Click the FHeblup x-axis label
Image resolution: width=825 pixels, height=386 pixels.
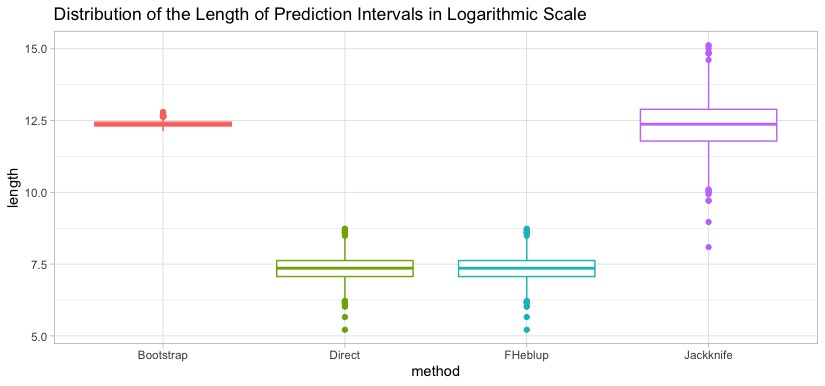click(527, 355)
